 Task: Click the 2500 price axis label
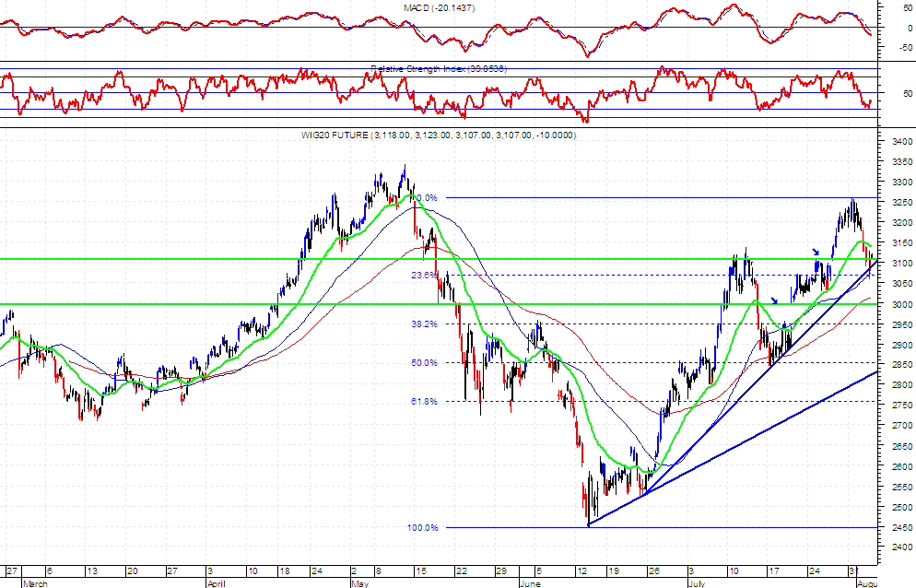point(902,507)
